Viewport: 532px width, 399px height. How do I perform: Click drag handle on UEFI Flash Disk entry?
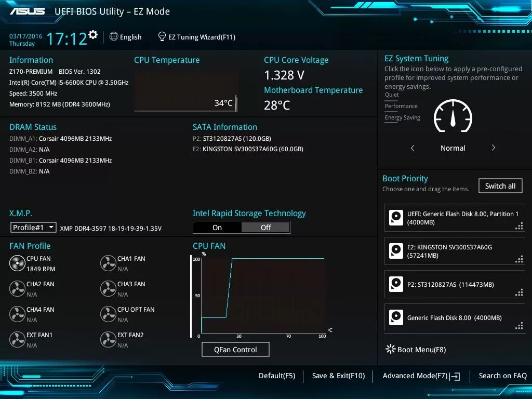click(519, 227)
